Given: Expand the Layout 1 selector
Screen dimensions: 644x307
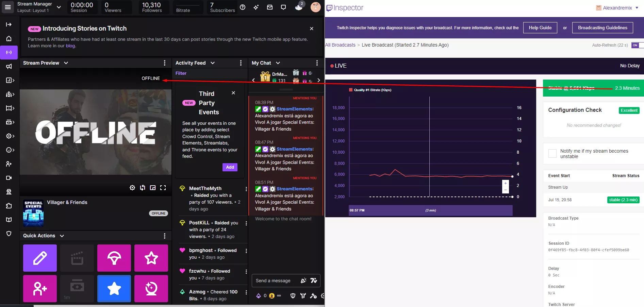Looking at the screenshot, I should 59,7.
